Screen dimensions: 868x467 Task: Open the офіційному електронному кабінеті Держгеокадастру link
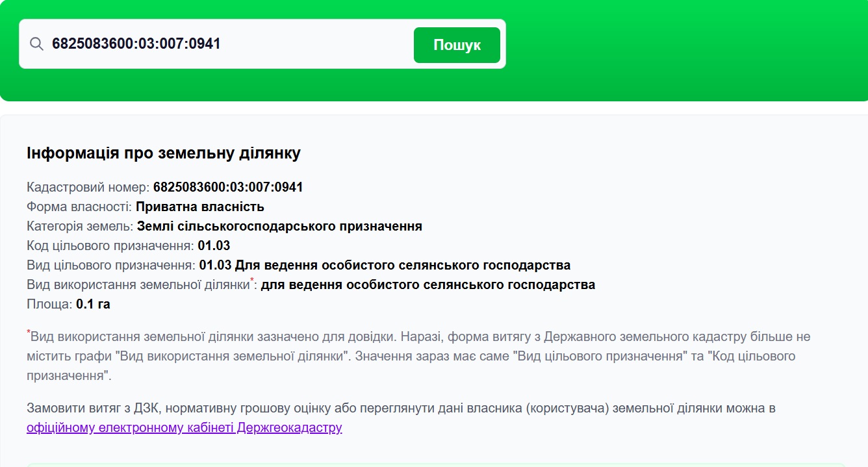(x=184, y=428)
